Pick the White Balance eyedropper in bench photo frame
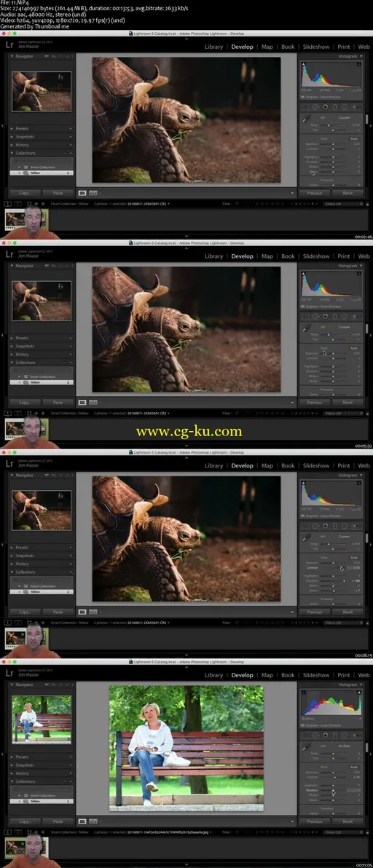This screenshot has width=373, height=868. click(307, 747)
